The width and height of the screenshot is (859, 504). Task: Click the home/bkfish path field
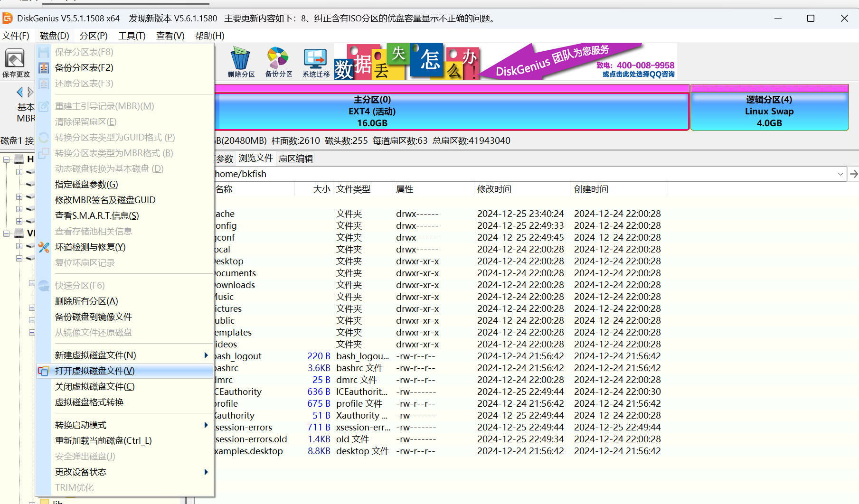click(525, 174)
